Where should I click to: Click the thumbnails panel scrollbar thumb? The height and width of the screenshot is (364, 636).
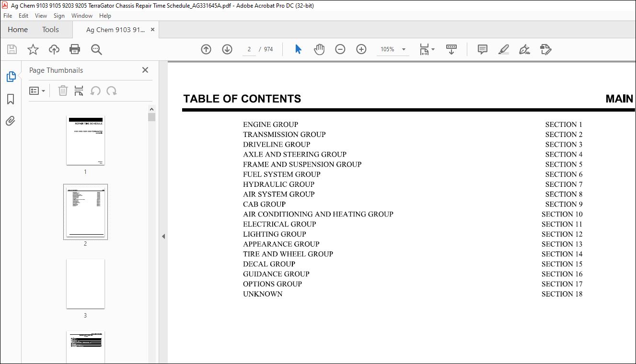pos(152,117)
